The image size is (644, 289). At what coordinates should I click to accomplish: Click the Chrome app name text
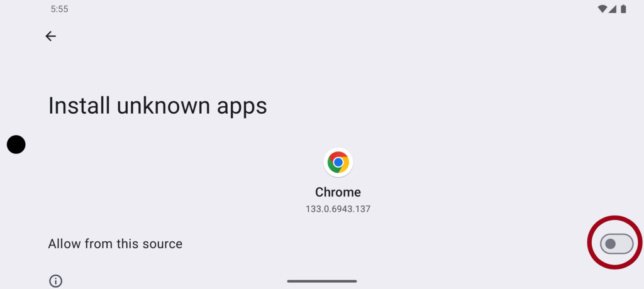pos(338,192)
